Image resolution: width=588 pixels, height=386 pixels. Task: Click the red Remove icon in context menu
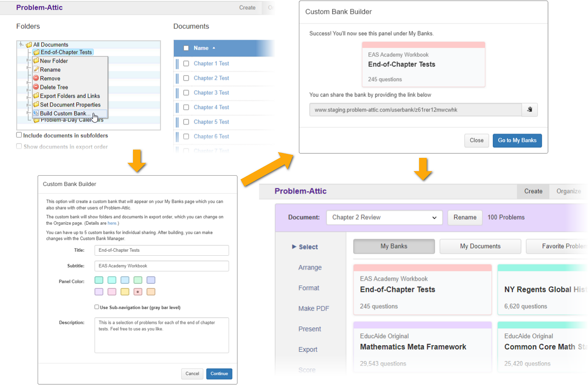[36, 78]
